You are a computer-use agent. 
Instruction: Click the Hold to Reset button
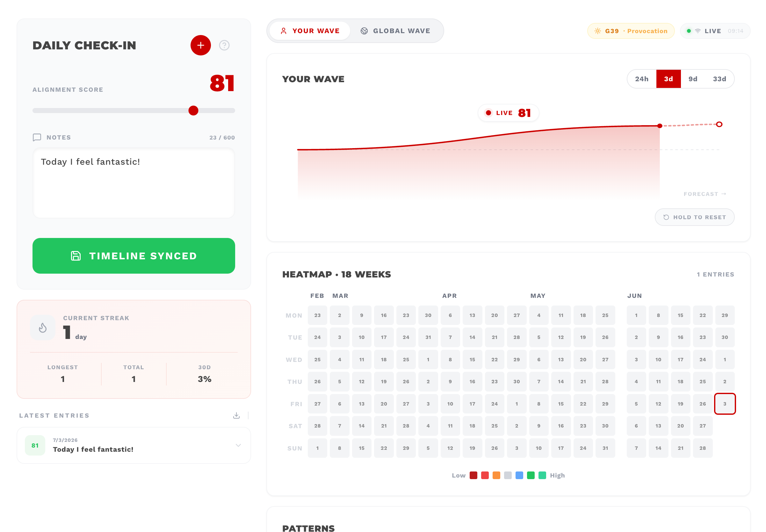695,217
